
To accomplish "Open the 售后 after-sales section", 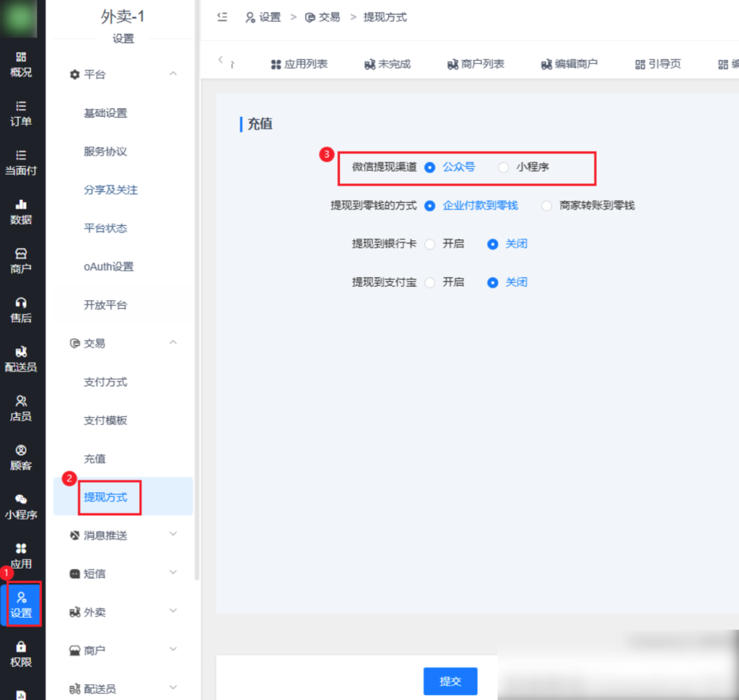I will 22,310.
